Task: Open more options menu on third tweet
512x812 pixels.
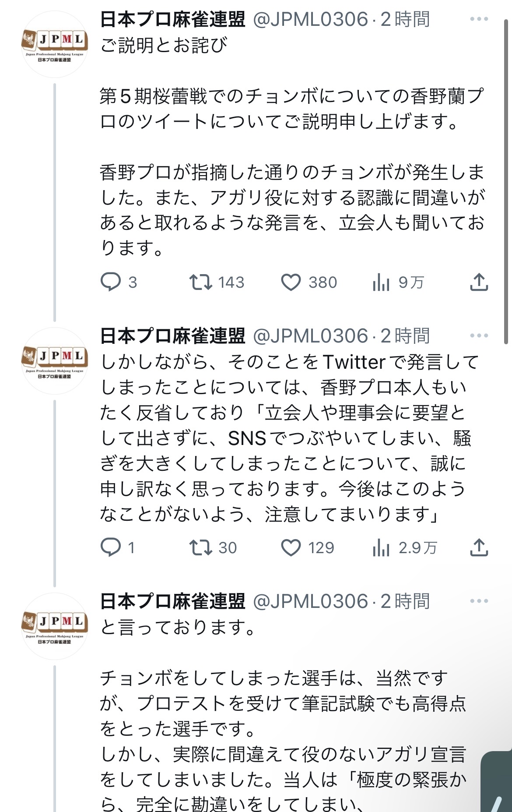Action: 479,601
